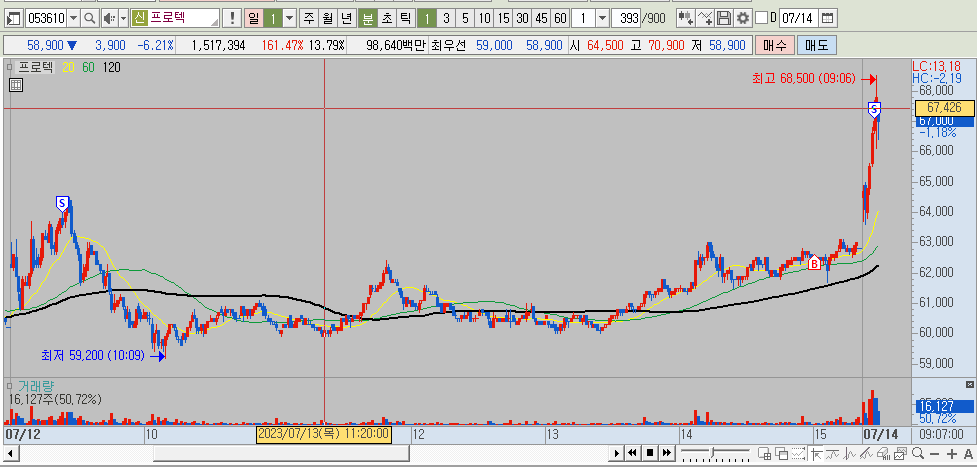Open the dropdown arrow next to 일 1
The width and height of the screenshot is (977, 467).
[290, 18]
